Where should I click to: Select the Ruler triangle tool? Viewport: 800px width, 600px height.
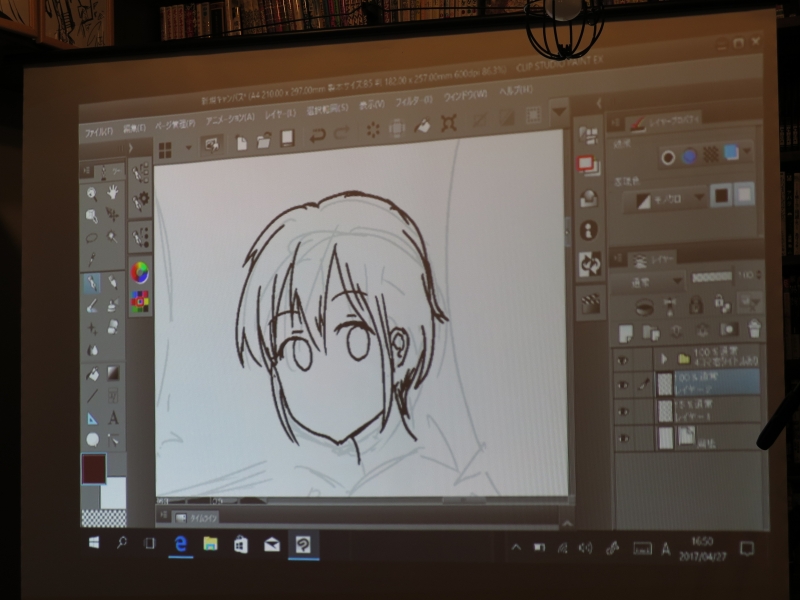point(92,418)
